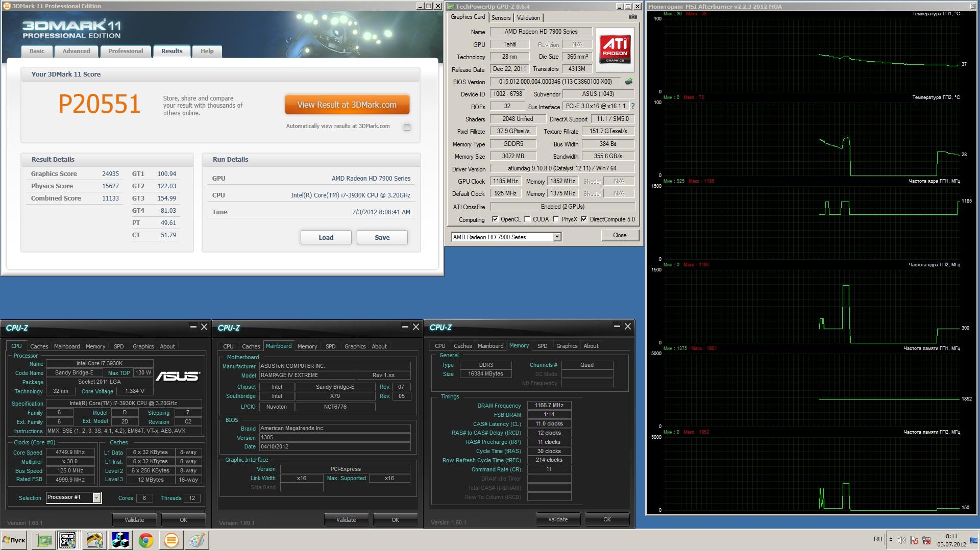The image size is (980, 551).
Task: Open Google Chrome from the taskbar
Action: 146,540
